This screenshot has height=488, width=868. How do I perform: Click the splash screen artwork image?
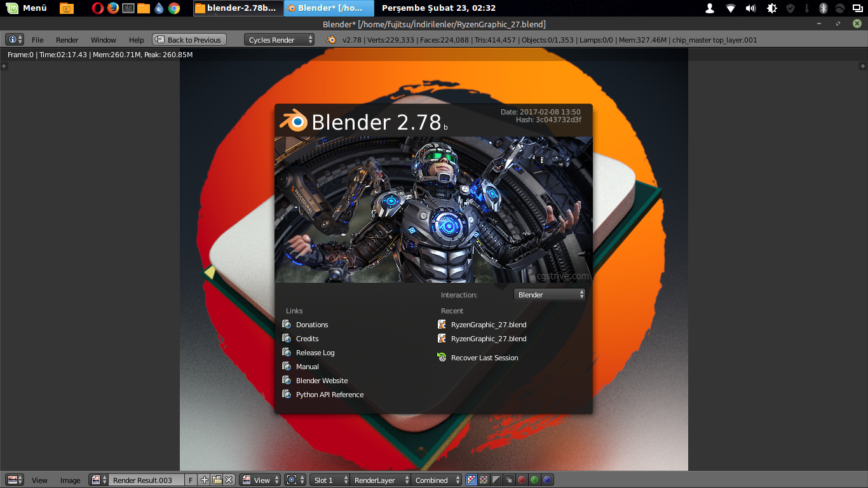tap(433, 210)
